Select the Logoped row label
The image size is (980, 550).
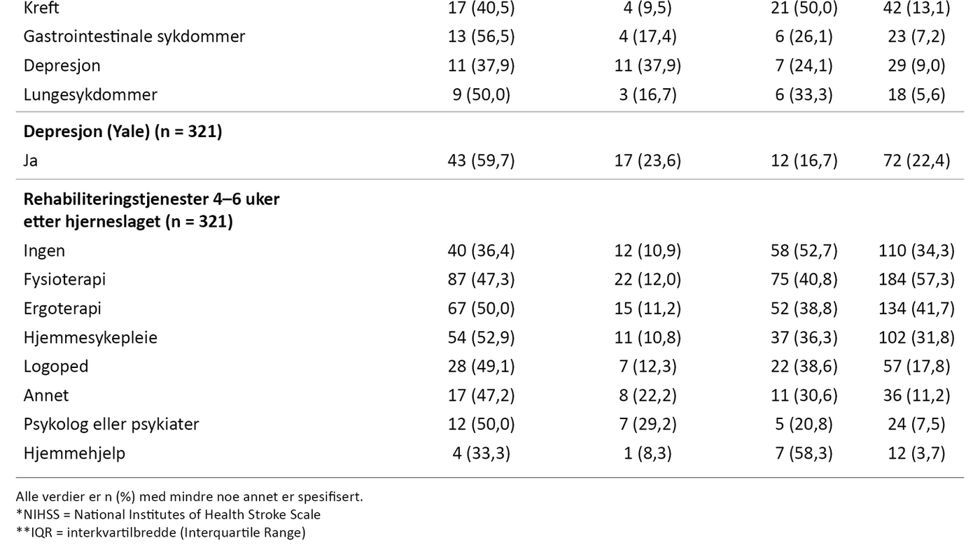pos(56,366)
